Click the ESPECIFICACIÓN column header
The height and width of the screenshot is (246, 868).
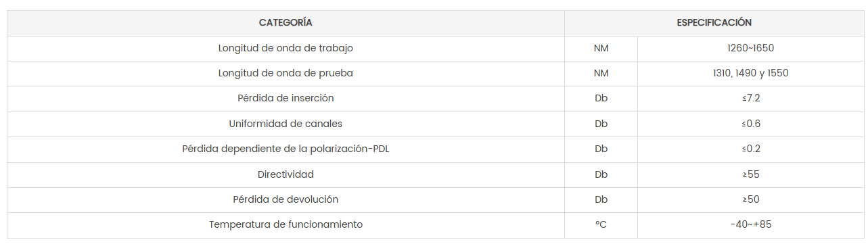[714, 23]
